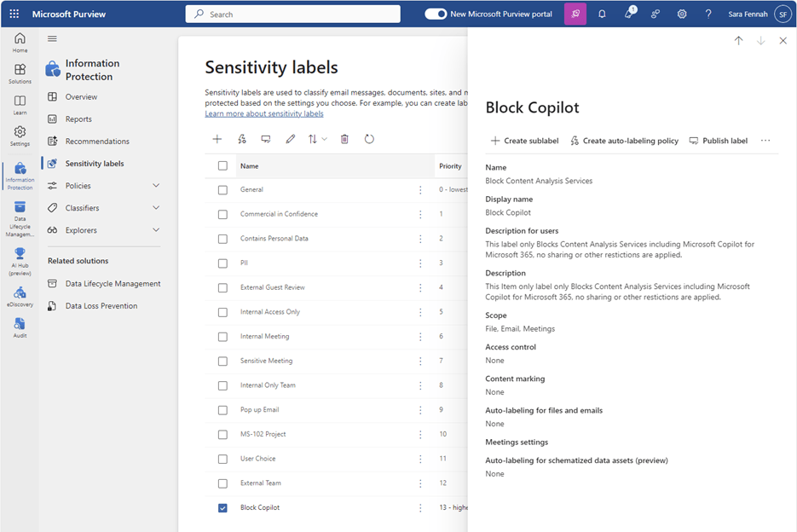
Task: Open the settings gear in top bar
Action: (682, 14)
